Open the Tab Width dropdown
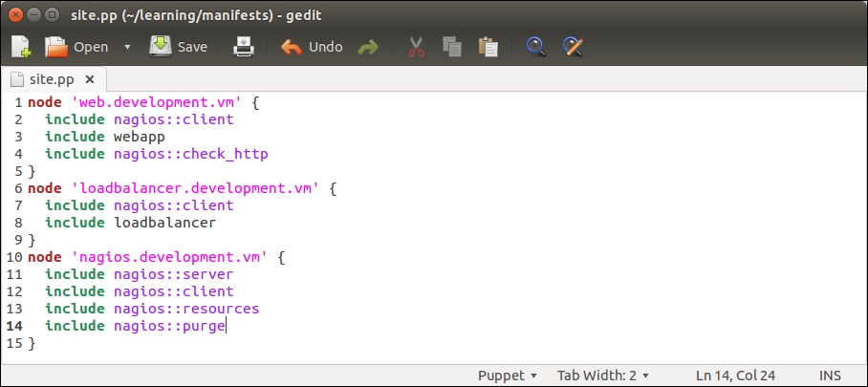Viewport: 868px width, 387px height. [602, 376]
